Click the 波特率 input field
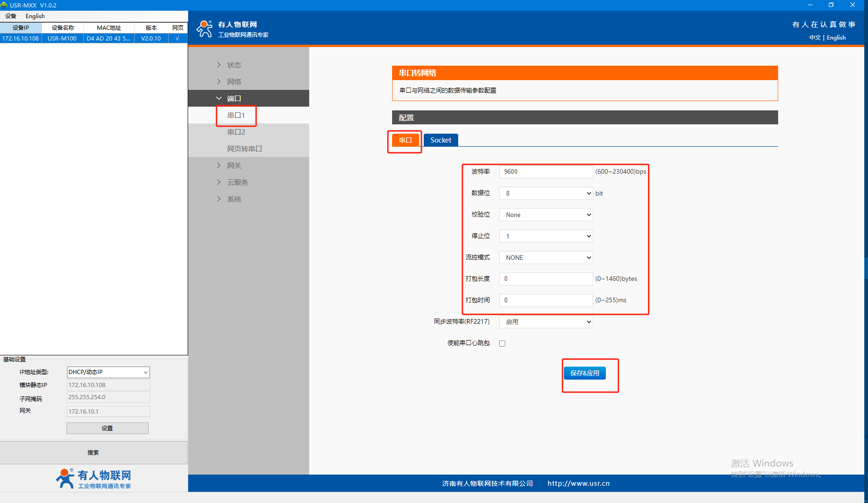The height and width of the screenshot is (503, 868). tap(546, 172)
